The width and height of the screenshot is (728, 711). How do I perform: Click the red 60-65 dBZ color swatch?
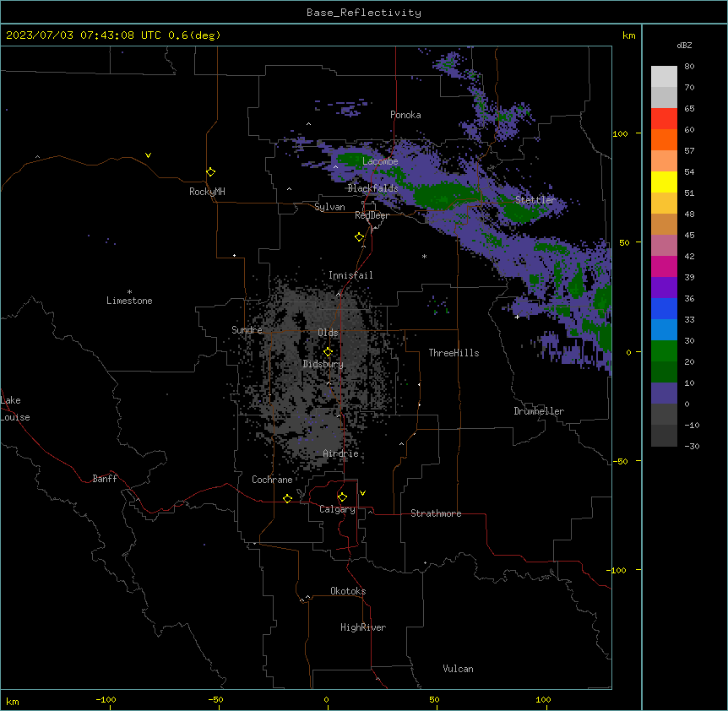(x=664, y=118)
